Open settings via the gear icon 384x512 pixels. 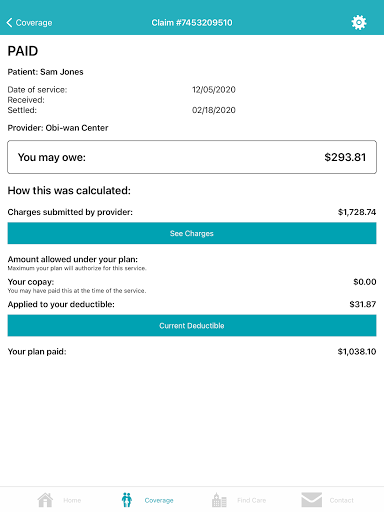pyautogui.click(x=359, y=22)
